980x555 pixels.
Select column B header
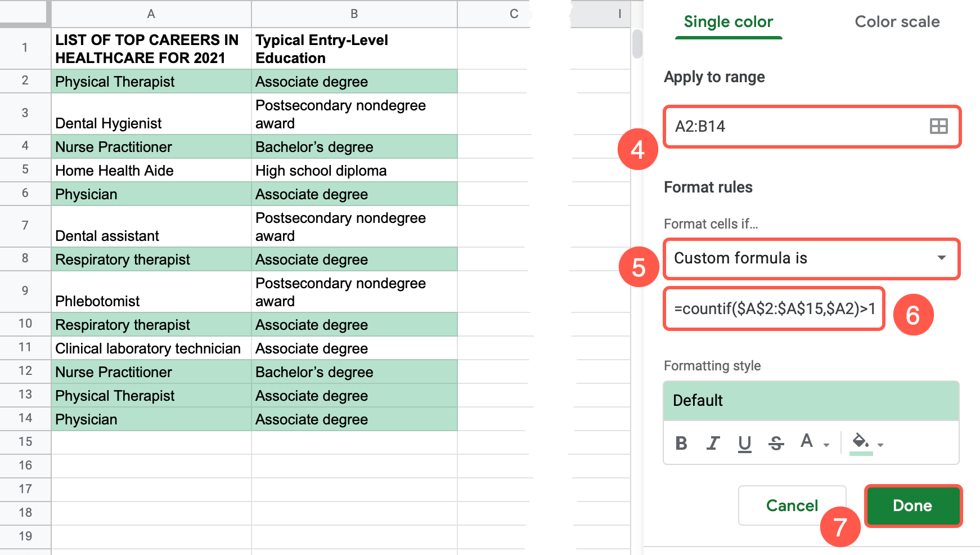[x=354, y=14]
